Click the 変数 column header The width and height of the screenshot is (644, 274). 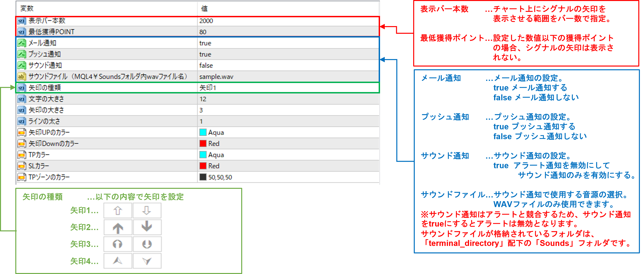[x=27, y=8]
